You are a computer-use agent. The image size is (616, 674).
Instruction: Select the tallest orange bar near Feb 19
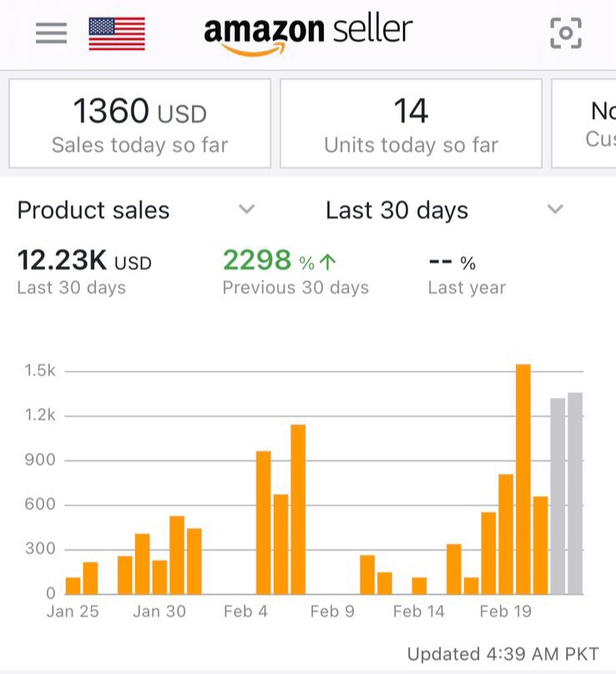pyautogui.click(x=523, y=479)
